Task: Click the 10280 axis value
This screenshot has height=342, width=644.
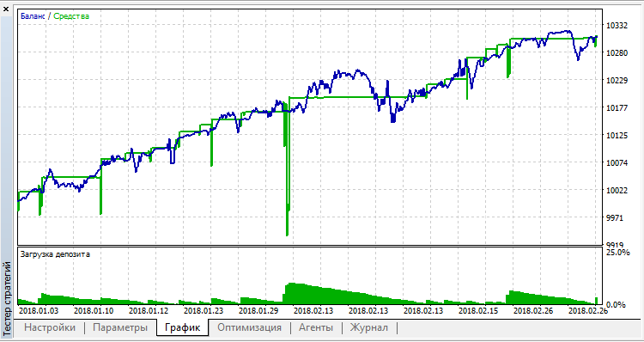Action: click(617, 53)
